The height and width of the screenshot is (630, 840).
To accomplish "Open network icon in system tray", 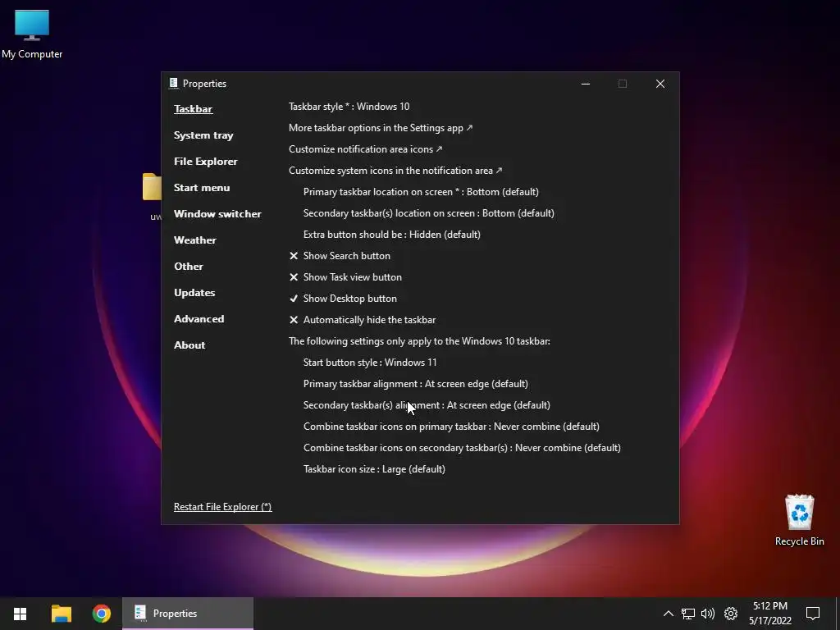I will coord(688,614).
